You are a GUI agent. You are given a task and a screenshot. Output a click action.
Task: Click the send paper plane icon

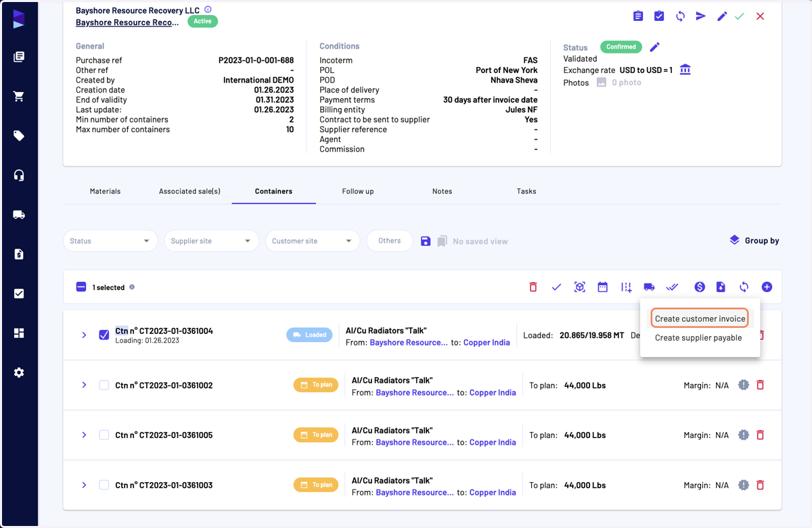pos(701,16)
